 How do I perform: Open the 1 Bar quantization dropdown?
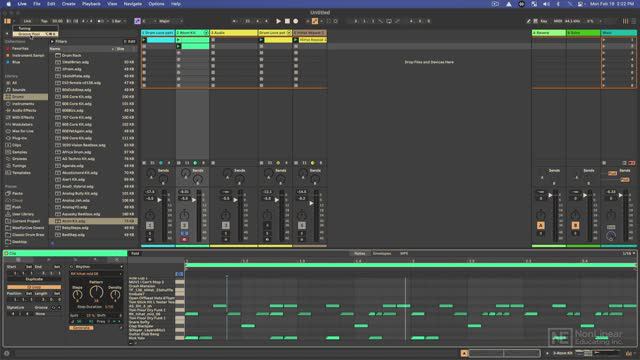(117, 21)
